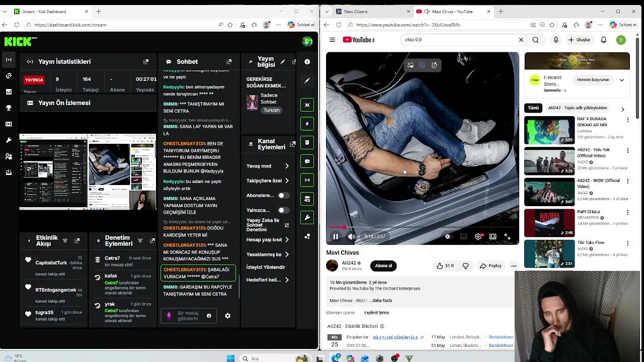Viewport: 644px width, 362px height.
Task: Click the info icon in the Kick right toolbar
Action: click(x=307, y=61)
